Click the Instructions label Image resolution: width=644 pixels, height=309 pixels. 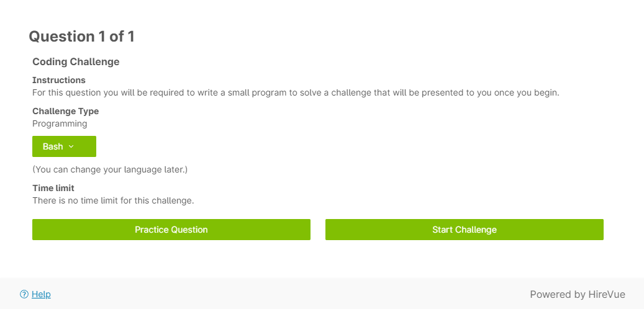[59, 80]
